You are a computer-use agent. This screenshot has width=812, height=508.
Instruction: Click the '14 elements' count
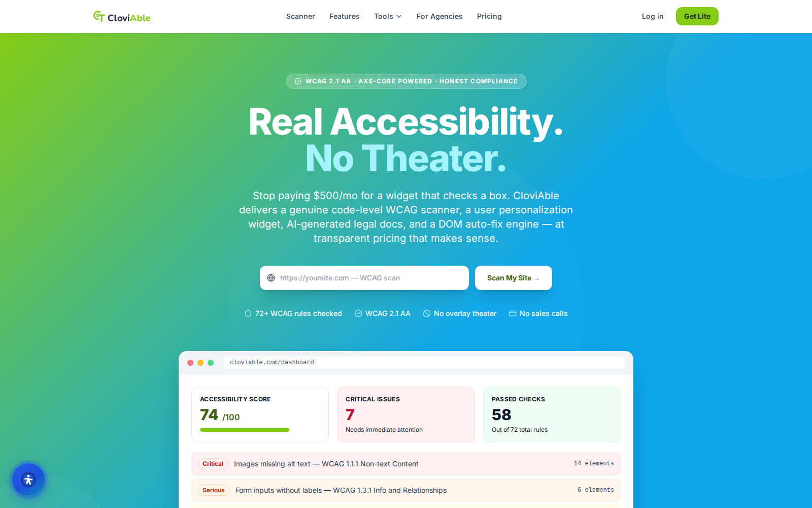(x=594, y=464)
